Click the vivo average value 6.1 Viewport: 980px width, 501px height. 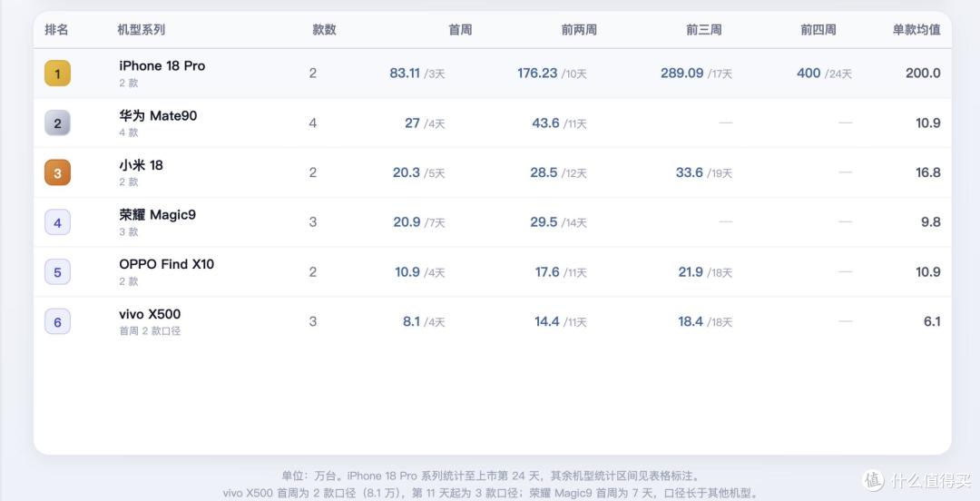[x=932, y=321]
